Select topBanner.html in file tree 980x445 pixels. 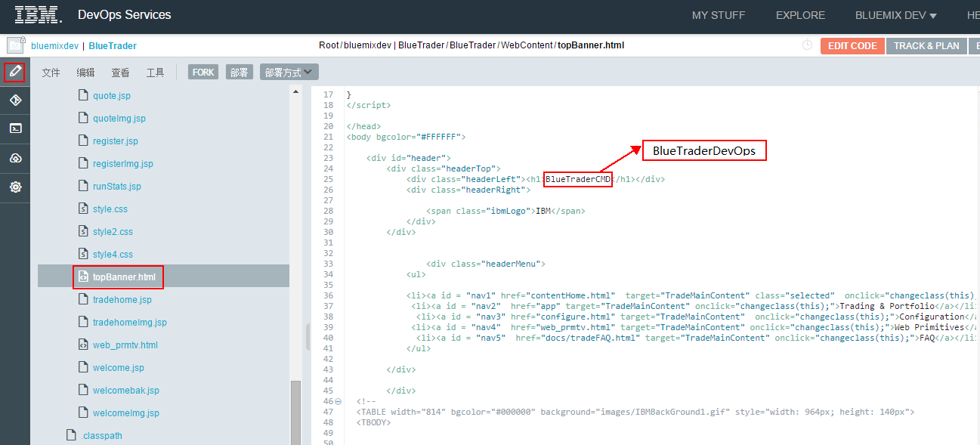pyautogui.click(x=124, y=277)
